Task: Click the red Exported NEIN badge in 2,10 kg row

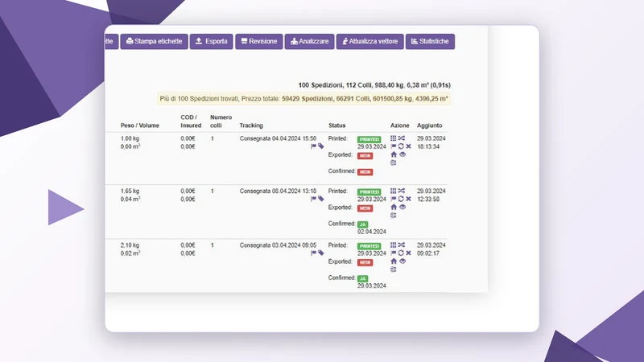Action: pos(365,262)
